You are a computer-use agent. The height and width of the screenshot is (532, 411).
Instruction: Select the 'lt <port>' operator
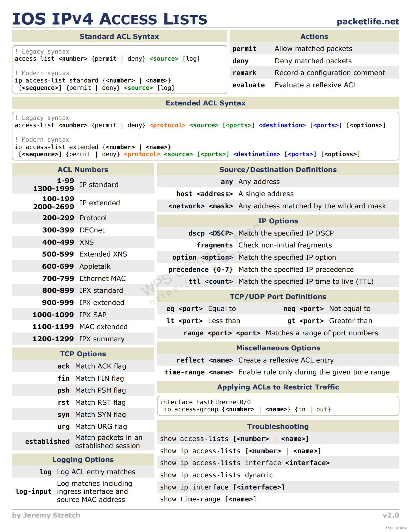[x=185, y=321]
